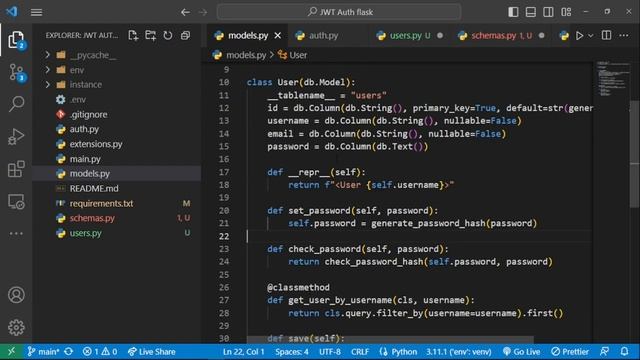Open Run and Debug view
640x360 pixels.
tap(16, 136)
